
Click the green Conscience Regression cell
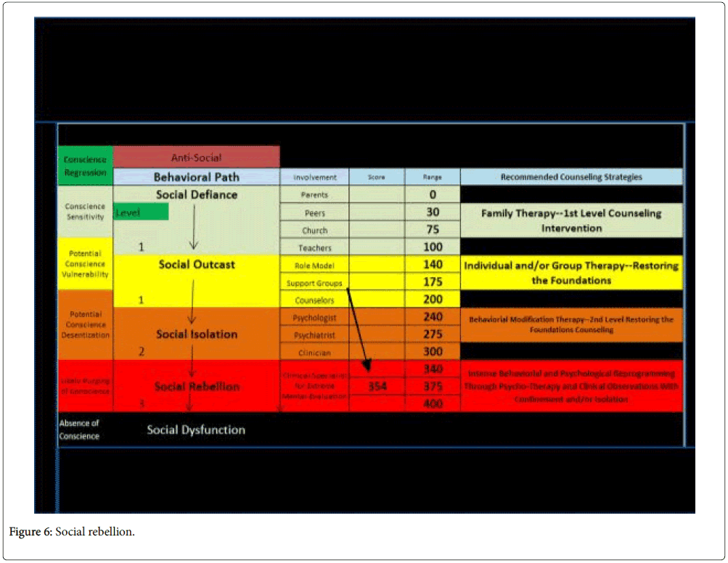[x=85, y=166]
